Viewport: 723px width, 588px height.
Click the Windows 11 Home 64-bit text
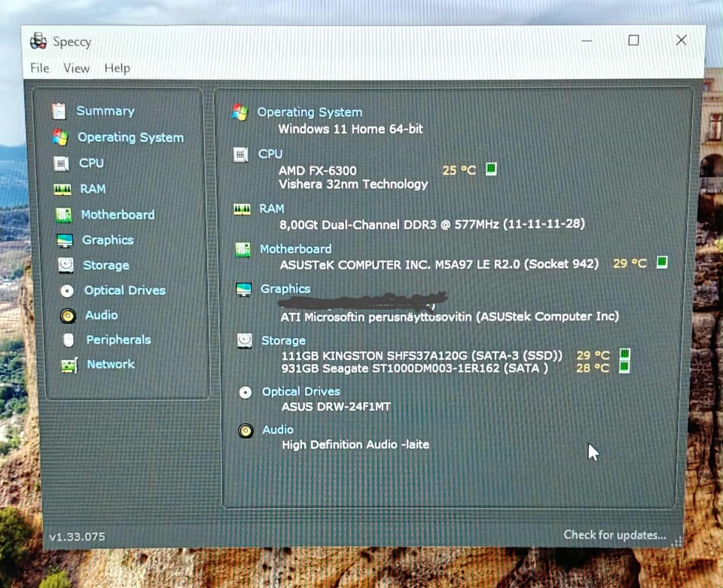350,129
